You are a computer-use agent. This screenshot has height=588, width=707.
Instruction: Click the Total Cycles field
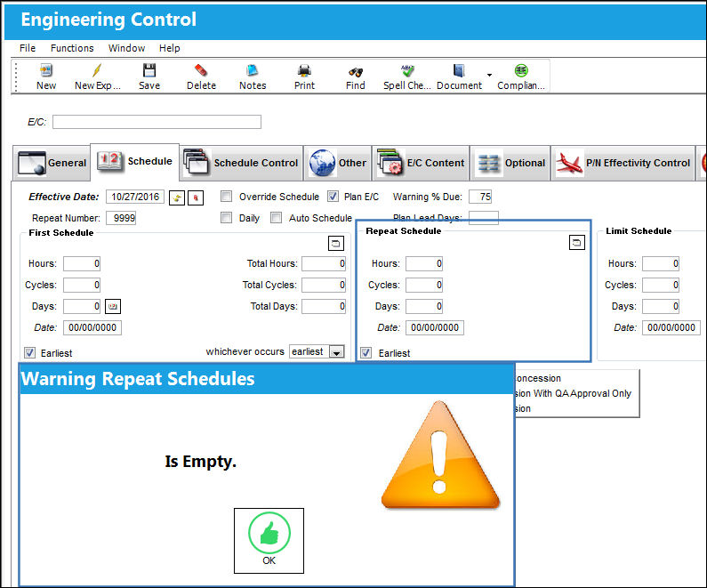324,285
